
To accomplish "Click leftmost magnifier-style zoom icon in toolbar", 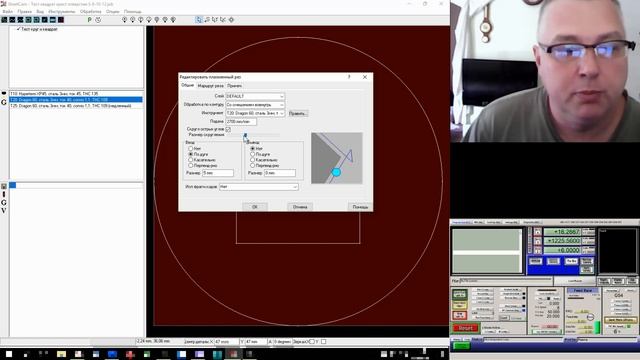I will pos(124,20).
